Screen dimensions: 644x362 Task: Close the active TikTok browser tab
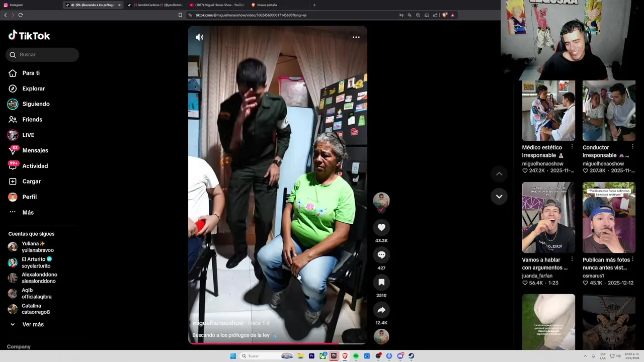click(119, 5)
